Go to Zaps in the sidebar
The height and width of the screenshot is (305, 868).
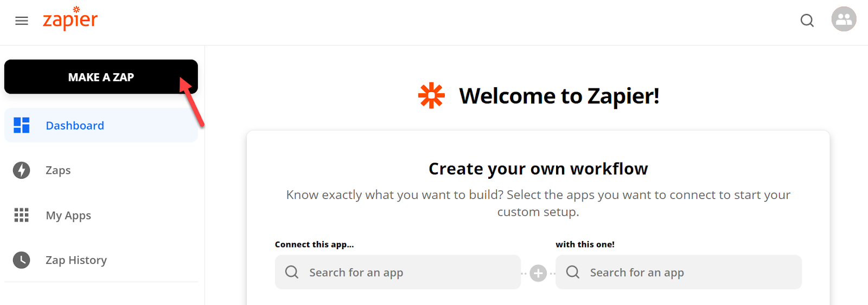click(x=101, y=170)
